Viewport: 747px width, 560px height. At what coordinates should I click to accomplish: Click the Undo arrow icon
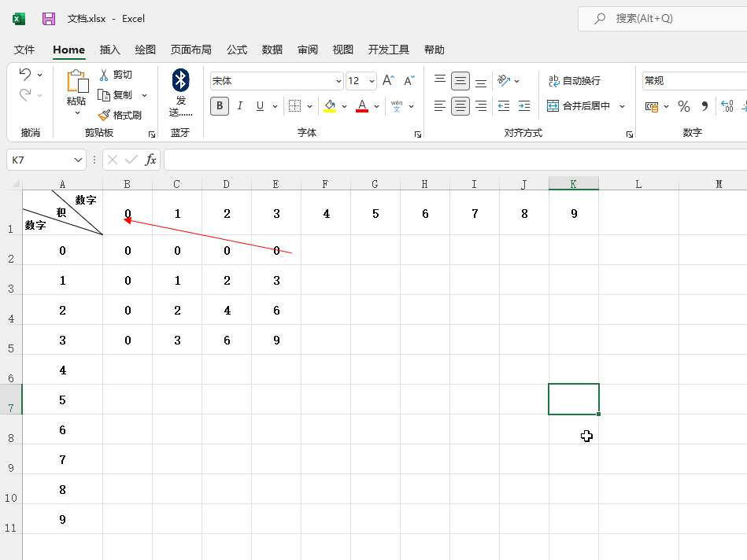(x=24, y=74)
